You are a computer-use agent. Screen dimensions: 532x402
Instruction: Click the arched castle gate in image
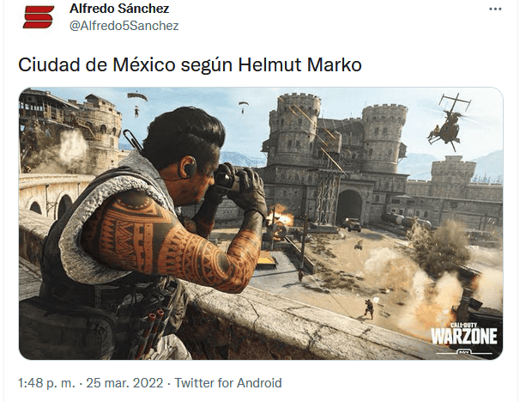[x=349, y=208]
